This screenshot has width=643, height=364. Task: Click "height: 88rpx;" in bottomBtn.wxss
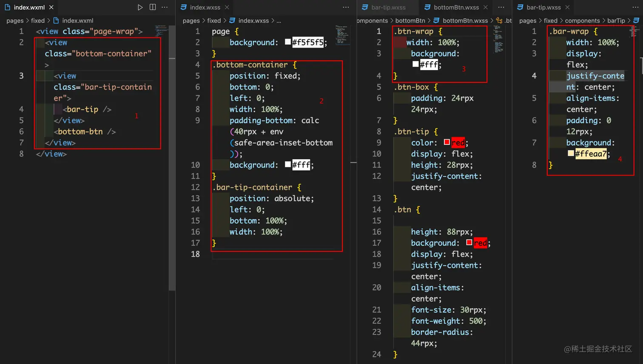(x=442, y=232)
